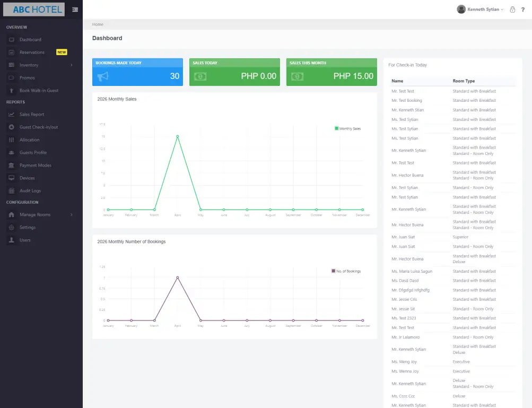Open the Guest Check-in/out menu item
Viewport: 532px width, 408px height.
pyautogui.click(x=39, y=127)
